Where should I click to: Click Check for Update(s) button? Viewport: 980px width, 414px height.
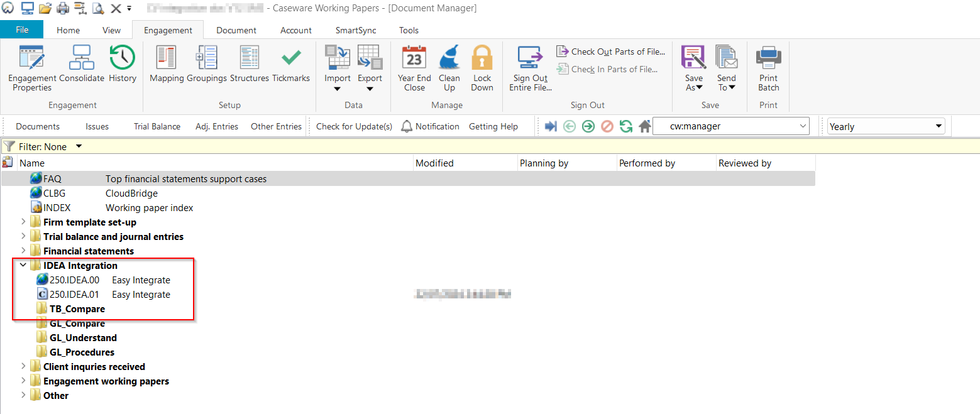pos(354,126)
